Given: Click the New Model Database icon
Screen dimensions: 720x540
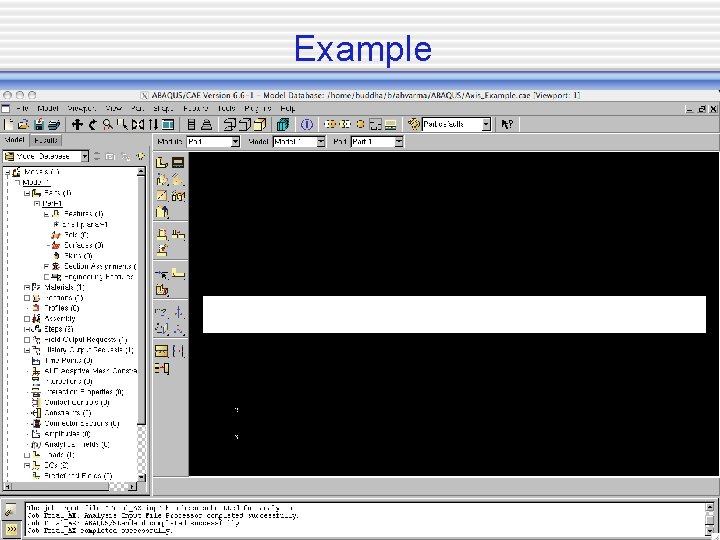Looking at the screenshot, I should pyautogui.click(x=9, y=124).
